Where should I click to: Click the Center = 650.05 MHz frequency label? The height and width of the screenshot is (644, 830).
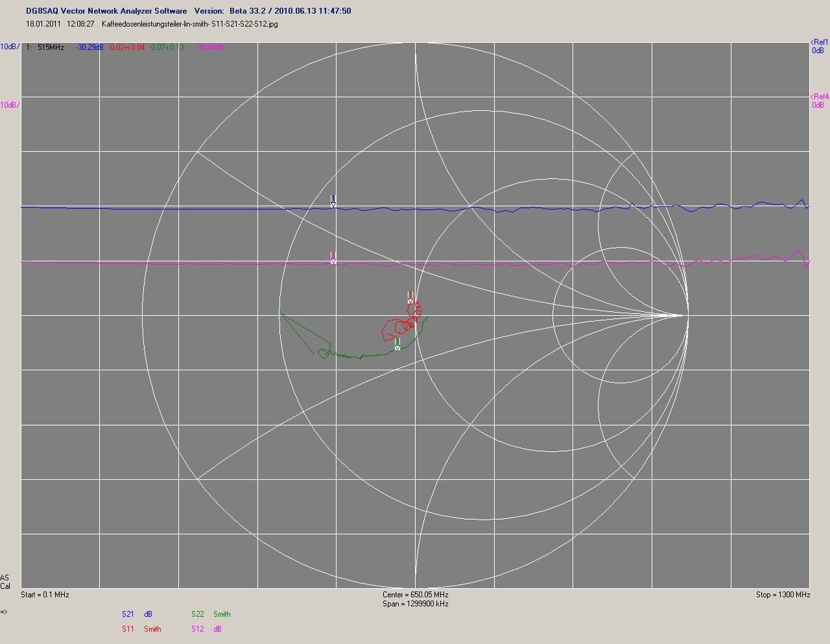(415, 595)
